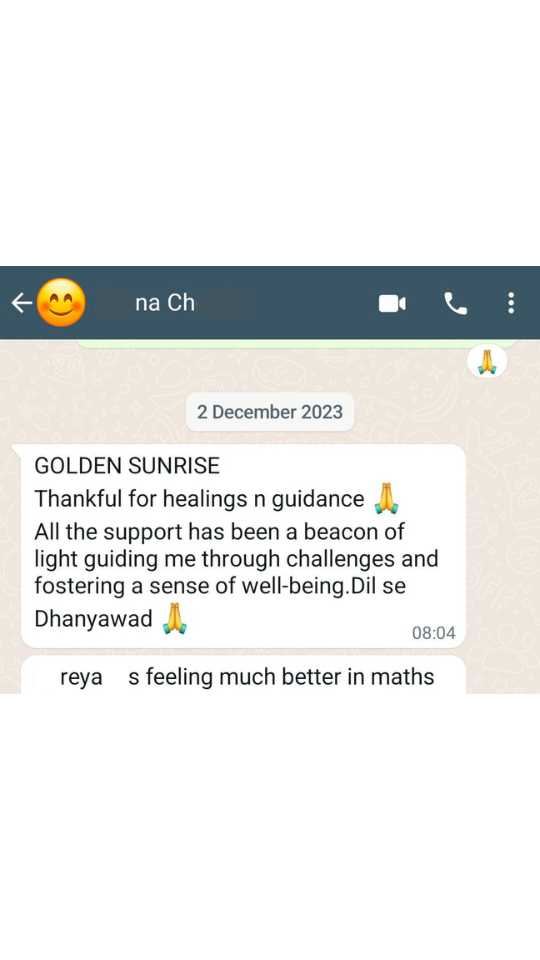
Task: Select the "GOLDEN SUNRISE" heading text
Action: [x=127, y=466]
